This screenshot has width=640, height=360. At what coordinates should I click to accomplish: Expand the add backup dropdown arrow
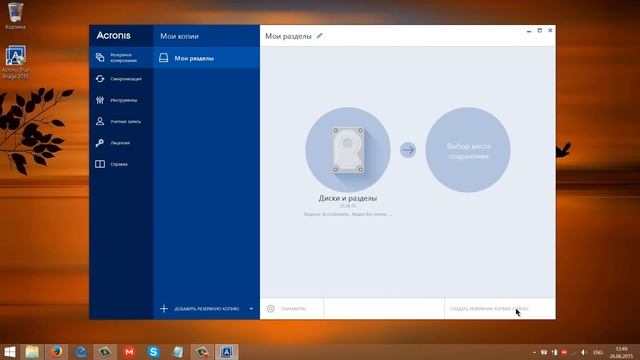pyautogui.click(x=251, y=309)
